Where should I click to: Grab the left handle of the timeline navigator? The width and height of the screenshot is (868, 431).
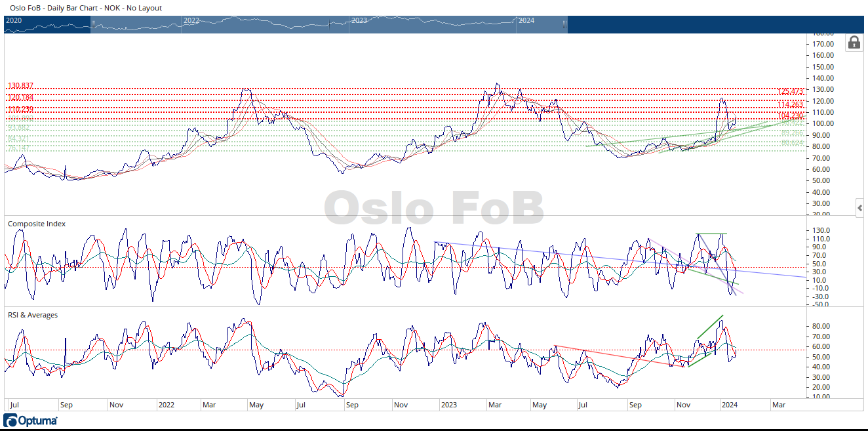point(93,24)
